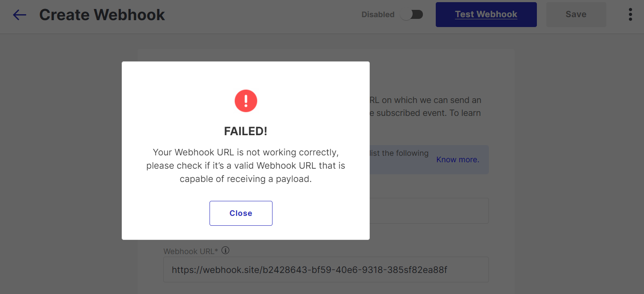Click the Create Webhook page title
The image size is (644, 294).
[102, 15]
